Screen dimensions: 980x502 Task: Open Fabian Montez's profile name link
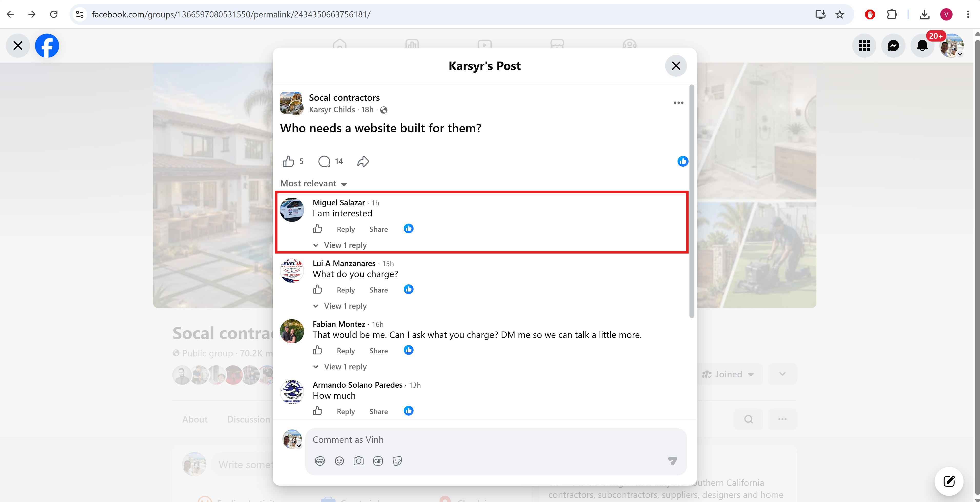339,324
